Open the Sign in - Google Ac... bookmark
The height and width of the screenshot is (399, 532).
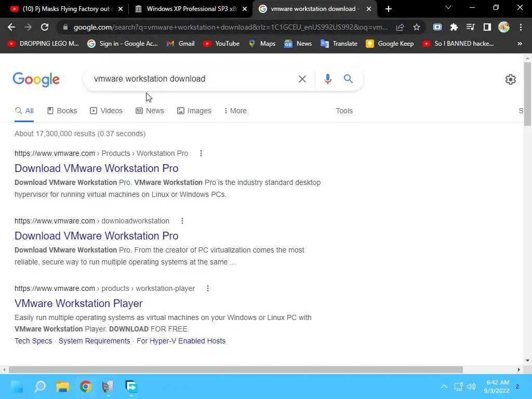[123, 44]
